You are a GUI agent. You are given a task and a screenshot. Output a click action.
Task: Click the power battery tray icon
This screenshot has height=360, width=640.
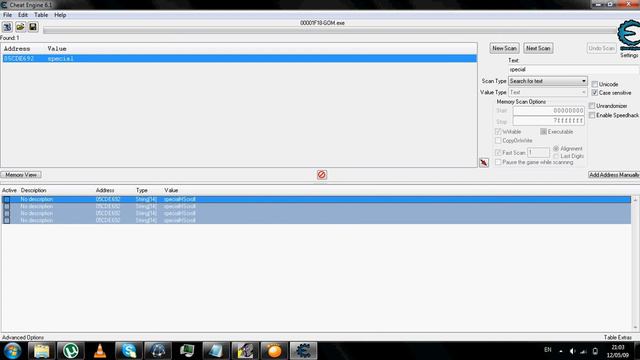pyautogui.click(x=595, y=351)
